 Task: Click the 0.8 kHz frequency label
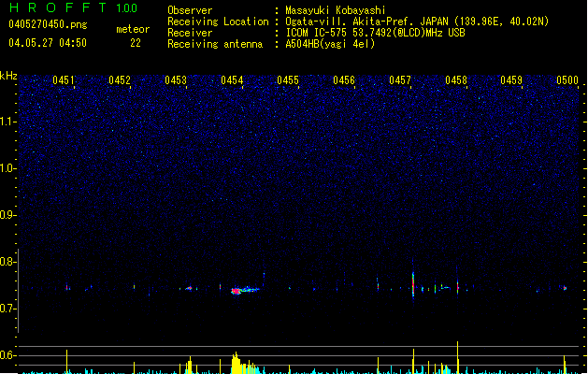(8, 262)
